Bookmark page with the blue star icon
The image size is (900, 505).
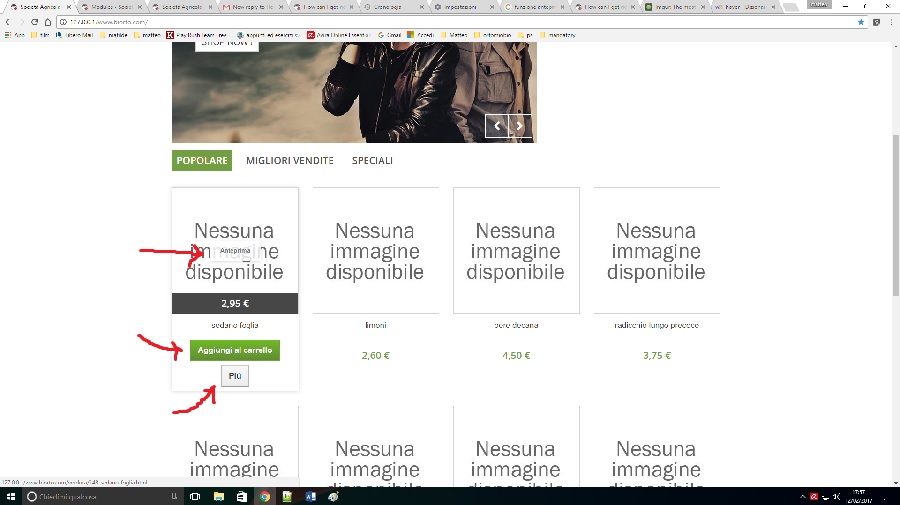click(x=861, y=22)
